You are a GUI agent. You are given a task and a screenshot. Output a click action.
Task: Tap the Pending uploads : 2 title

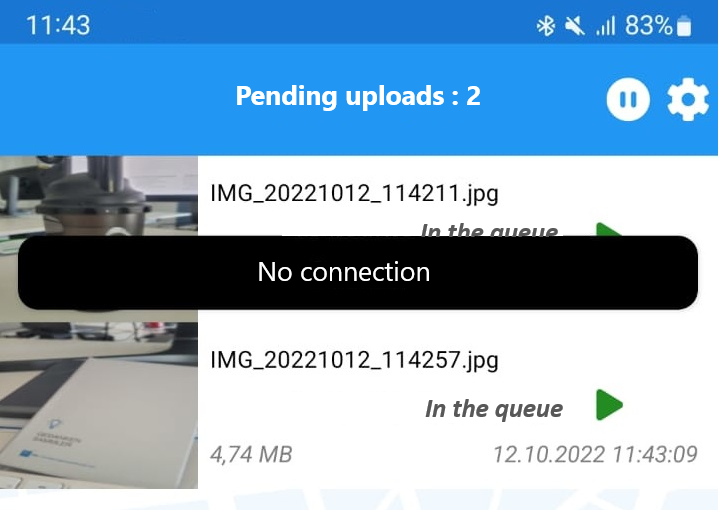358,96
